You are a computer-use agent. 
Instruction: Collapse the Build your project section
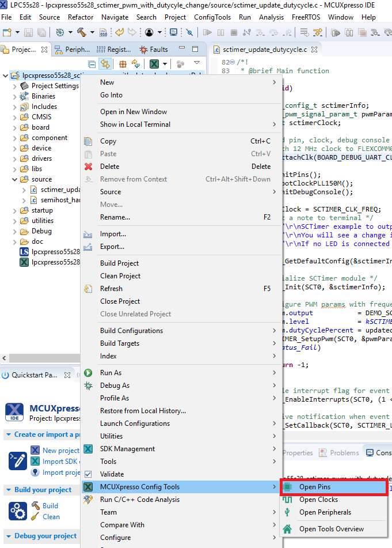(9, 490)
